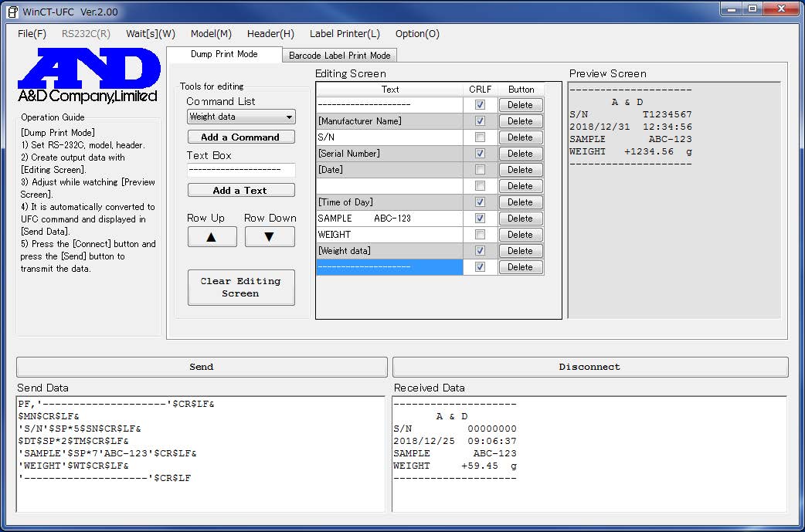Enable CRLF for the S/N row
805x532 pixels.
coord(481,137)
